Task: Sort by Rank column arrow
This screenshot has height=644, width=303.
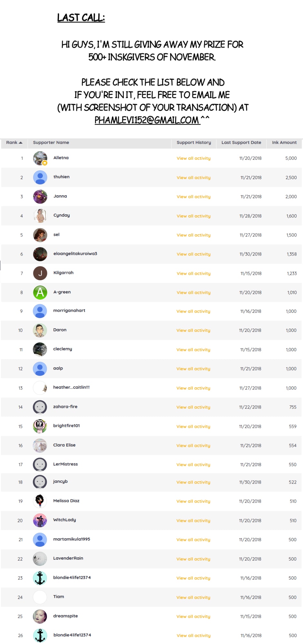Action: click(x=21, y=142)
